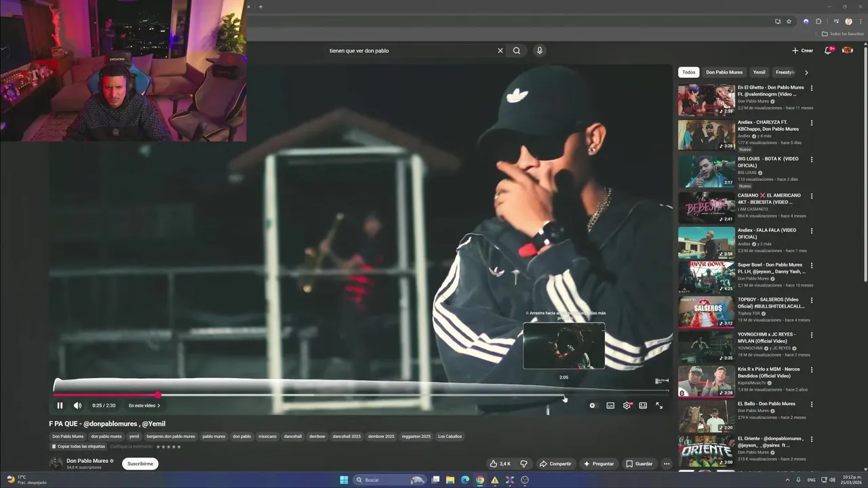Select the 'Los Caballos' tag
The image size is (868, 488).
(450, 436)
